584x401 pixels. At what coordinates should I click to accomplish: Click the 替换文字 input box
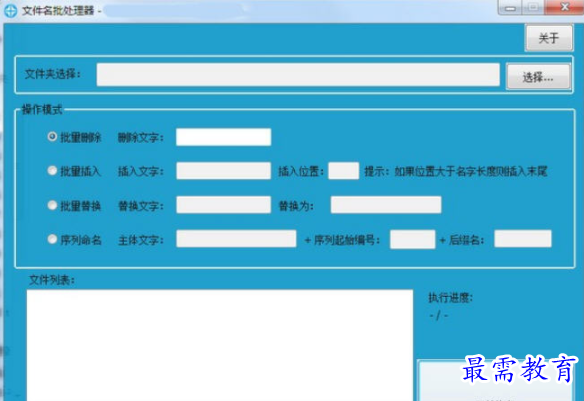pos(223,205)
